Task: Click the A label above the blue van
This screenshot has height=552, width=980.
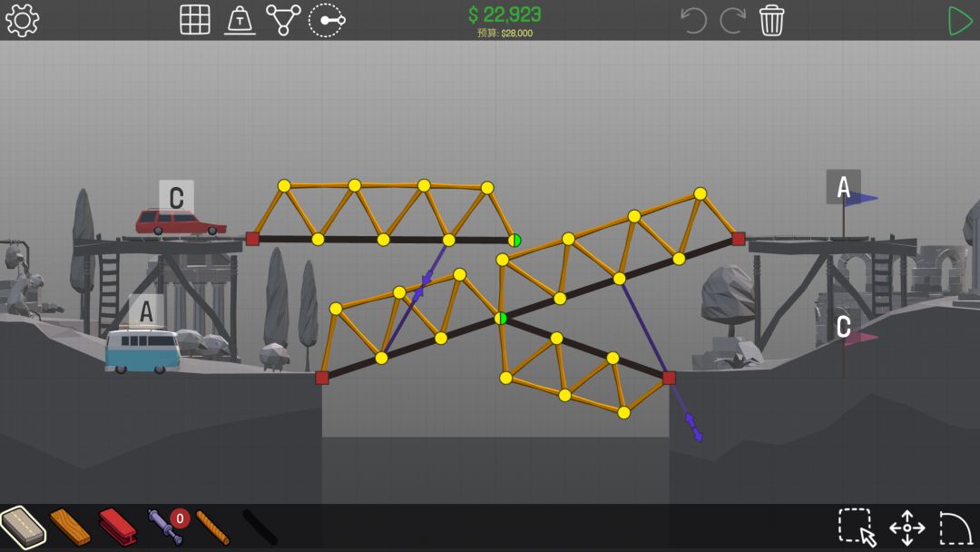Action: [x=145, y=310]
